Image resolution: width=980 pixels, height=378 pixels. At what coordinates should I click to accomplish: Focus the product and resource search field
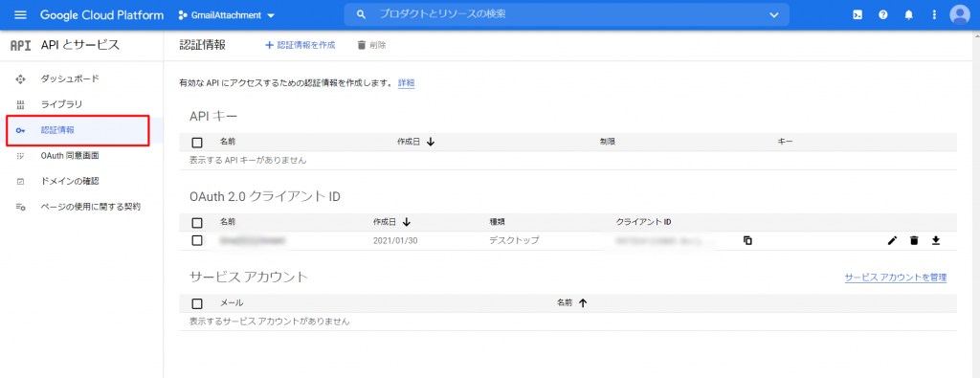pyautogui.click(x=567, y=15)
